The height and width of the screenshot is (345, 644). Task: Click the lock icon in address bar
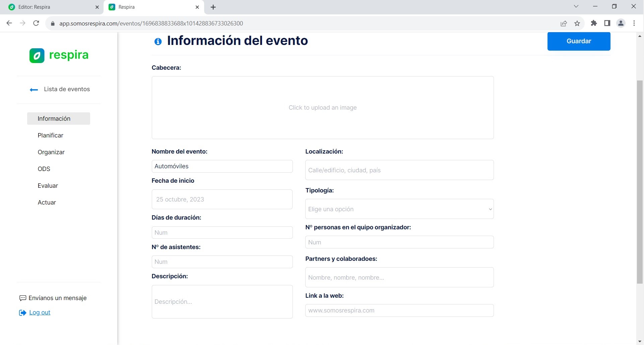[x=52, y=23]
